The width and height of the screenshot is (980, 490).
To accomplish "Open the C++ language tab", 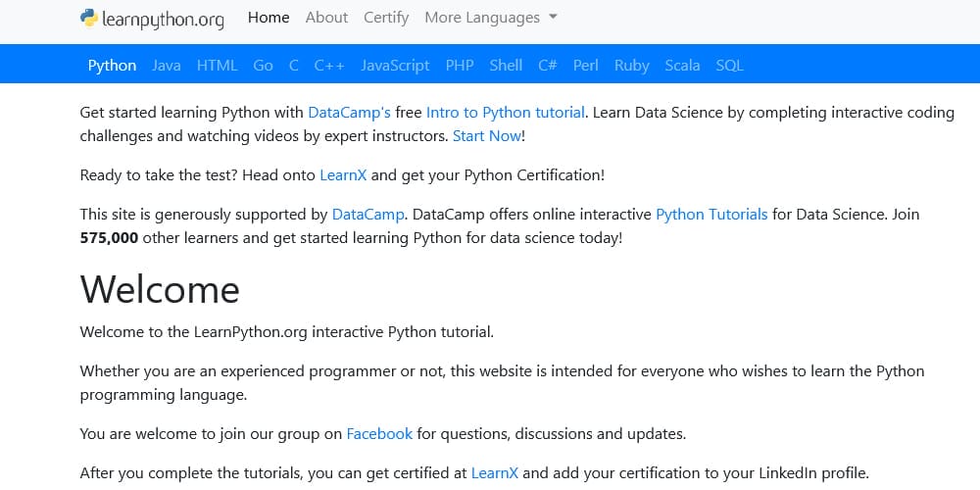I will [329, 66].
